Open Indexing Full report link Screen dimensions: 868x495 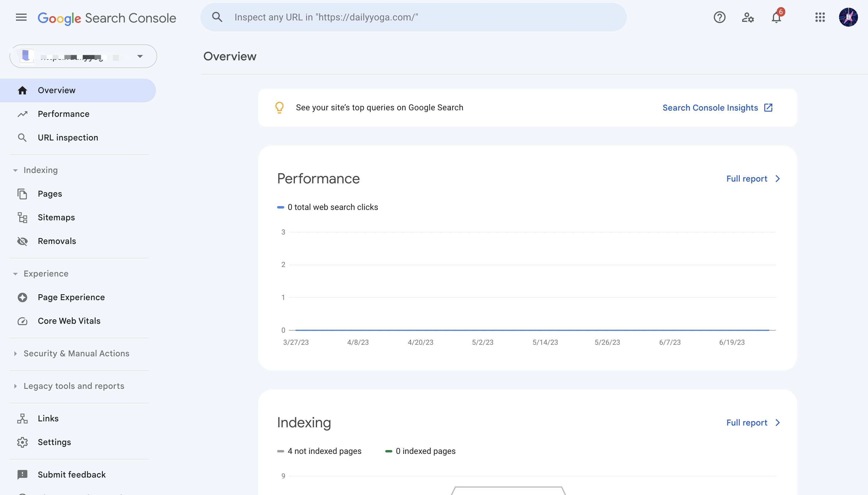click(747, 422)
